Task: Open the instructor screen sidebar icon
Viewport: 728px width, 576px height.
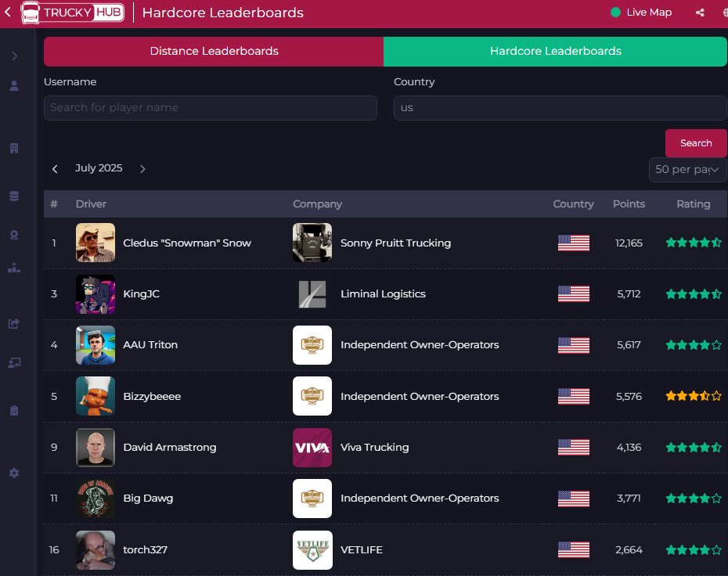Action: tap(14, 362)
